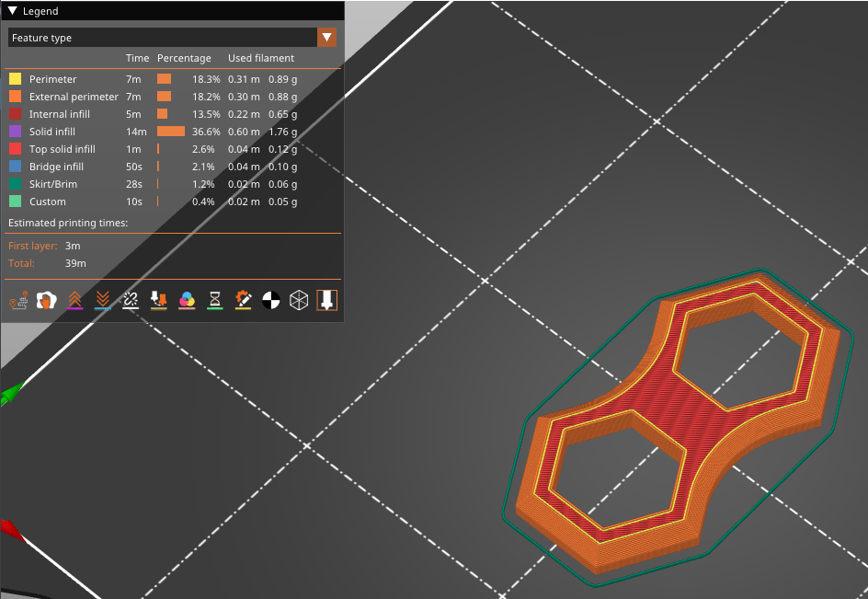Toggle Print pauses hourglass icon
This screenshot has width=868, height=599.
pos(214,300)
